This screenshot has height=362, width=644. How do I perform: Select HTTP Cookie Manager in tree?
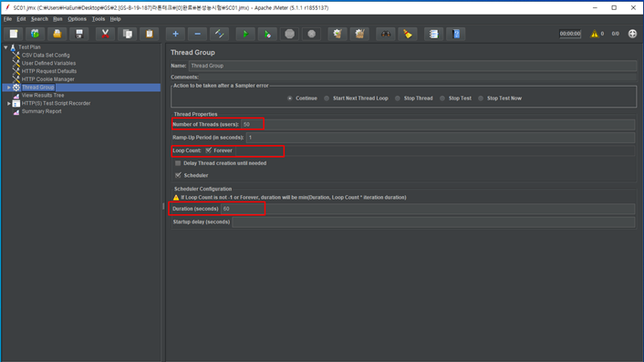click(48, 79)
